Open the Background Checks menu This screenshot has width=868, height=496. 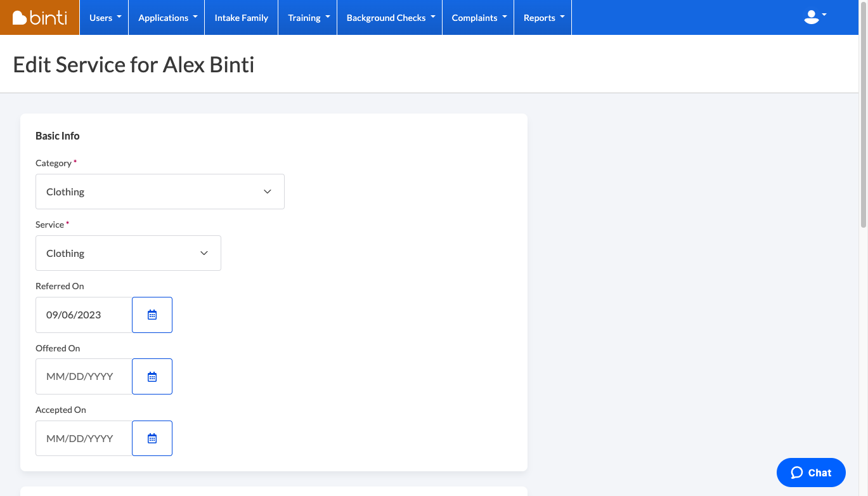click(x=390, y=18)
